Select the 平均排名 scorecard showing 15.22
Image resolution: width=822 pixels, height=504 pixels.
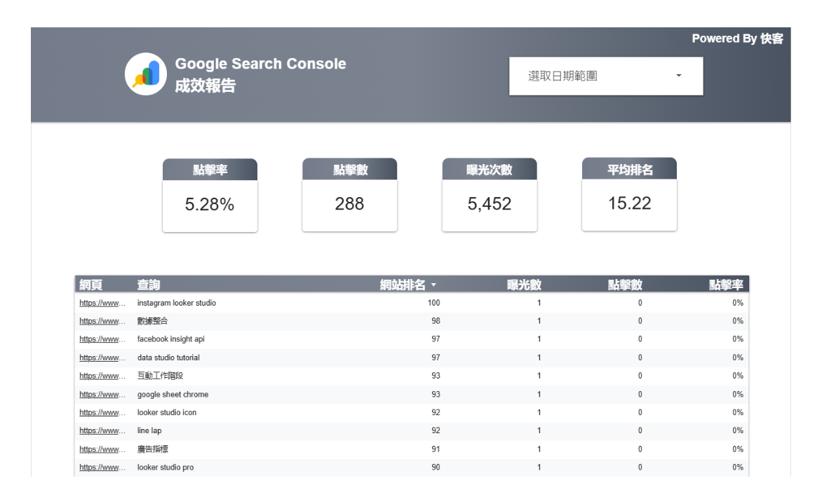coord(629,194)
